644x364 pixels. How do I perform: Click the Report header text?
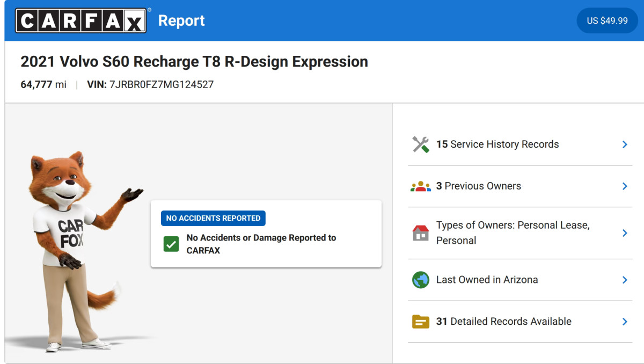tap(181, 20)
